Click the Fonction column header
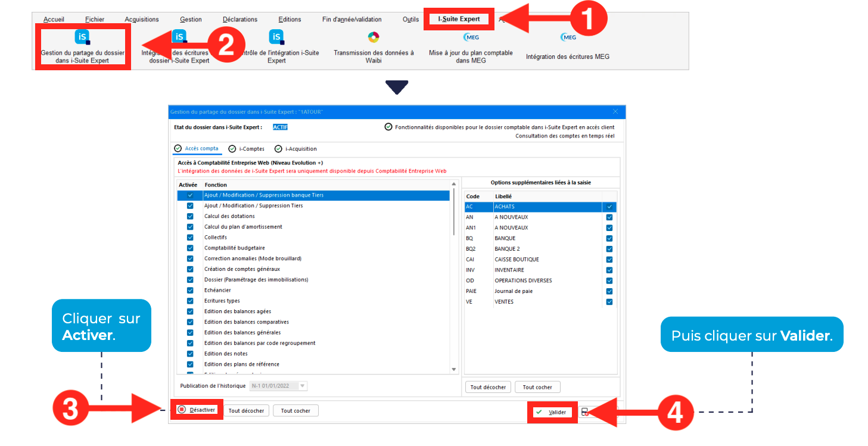Viewport: 868px width, 446px height. pos(216,185)
